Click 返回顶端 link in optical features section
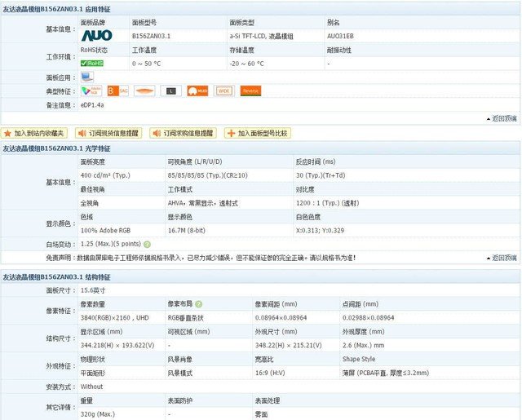Viewport: 522px width, 420px height. pos(501,258)
